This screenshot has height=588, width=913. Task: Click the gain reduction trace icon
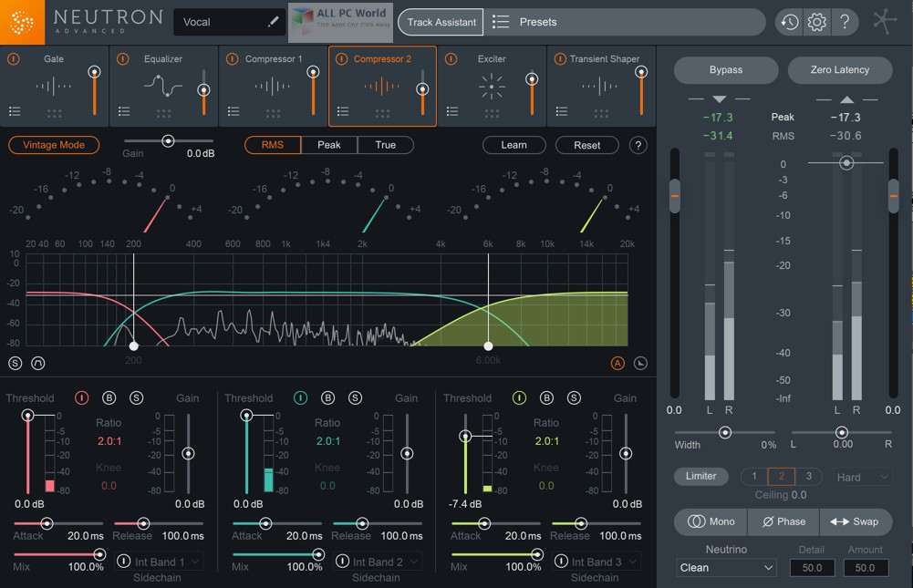click(x=640, y=363)
